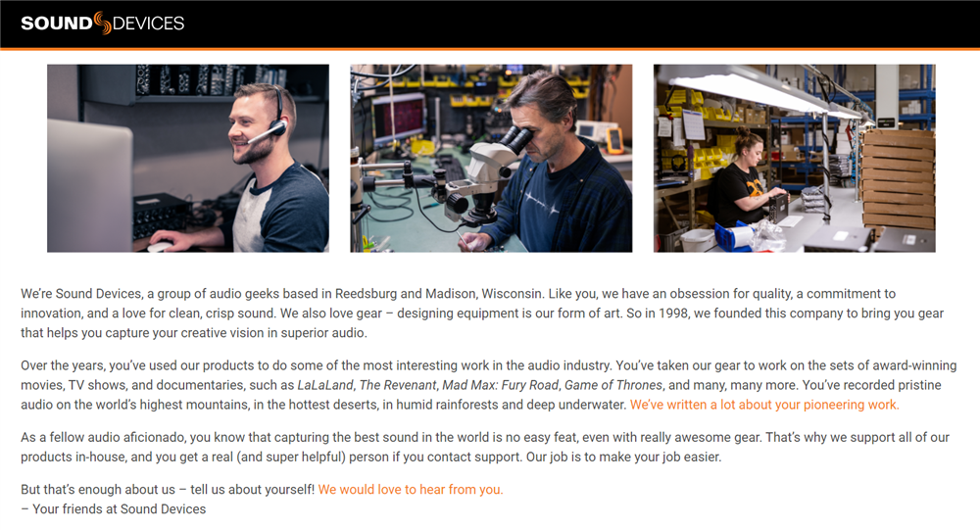Click the 'DEVICES' word in header logo

149,24
